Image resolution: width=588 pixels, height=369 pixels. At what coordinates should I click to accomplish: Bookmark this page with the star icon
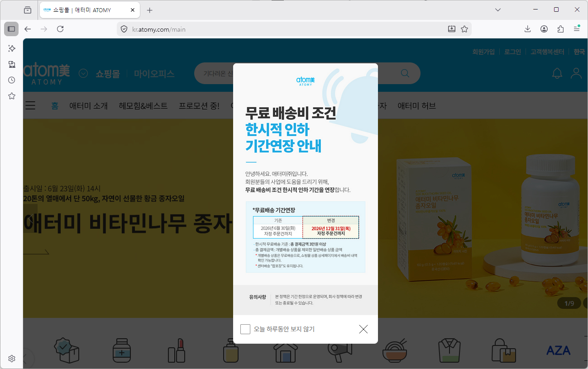[x=464, y=29]
